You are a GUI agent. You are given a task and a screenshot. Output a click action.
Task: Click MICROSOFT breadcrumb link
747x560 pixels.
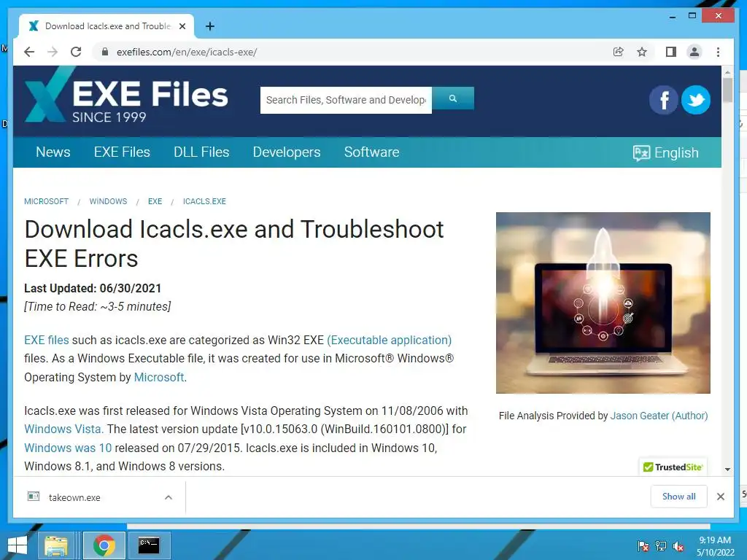point(46,201)
